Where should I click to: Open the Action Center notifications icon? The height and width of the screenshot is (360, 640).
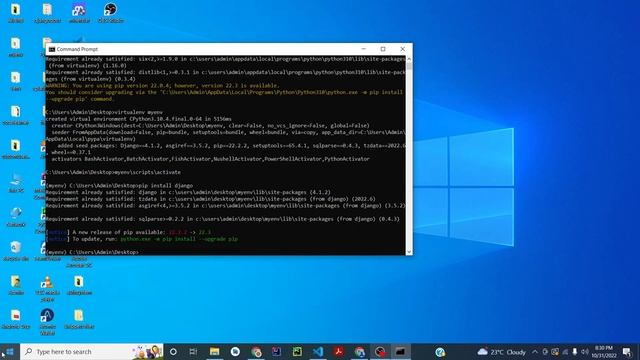click(627, 352)
